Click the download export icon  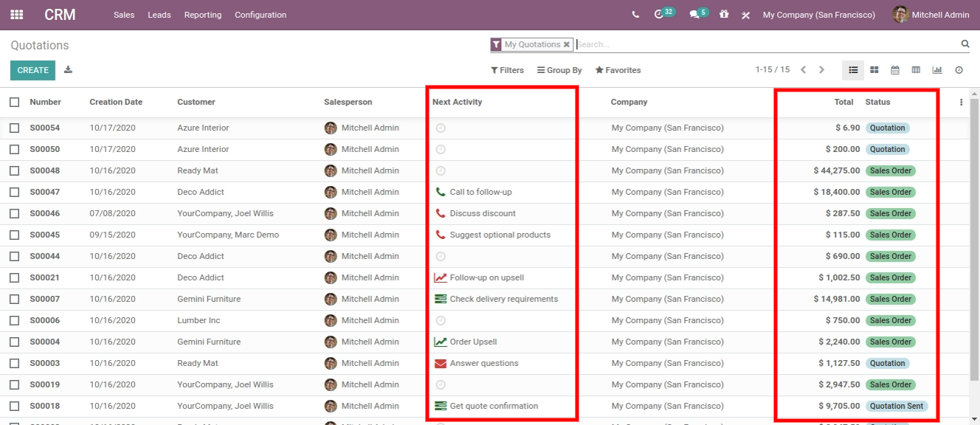pyautogui.click(x=69, y=70)
